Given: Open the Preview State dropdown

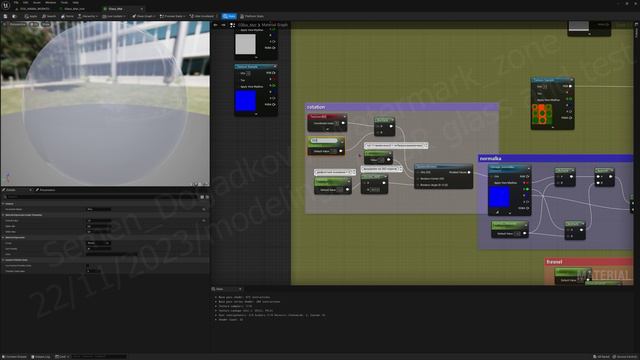Looking at the screenshot, I should pyautogui.click(x=172, y=16).
